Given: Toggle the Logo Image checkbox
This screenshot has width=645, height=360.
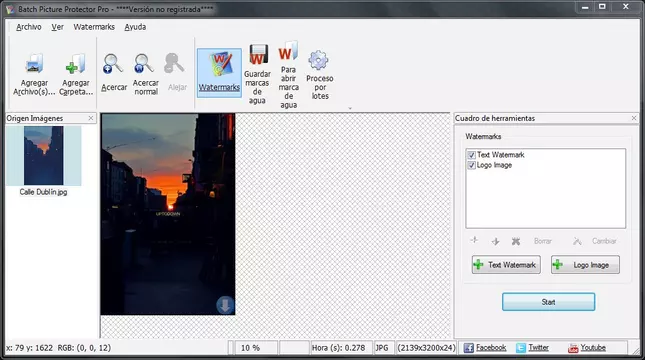Looking at the screenshot, I should pyautogui.click(x=471, y=165).
